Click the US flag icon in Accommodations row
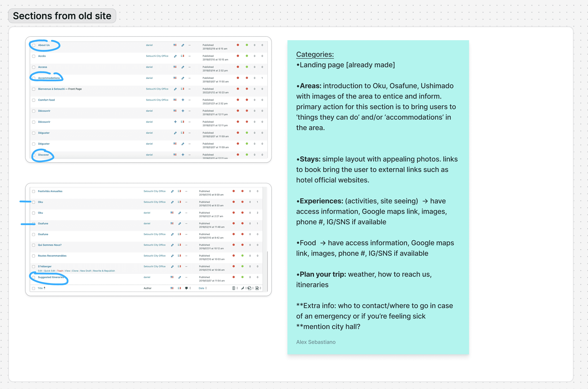 point(175,78)
